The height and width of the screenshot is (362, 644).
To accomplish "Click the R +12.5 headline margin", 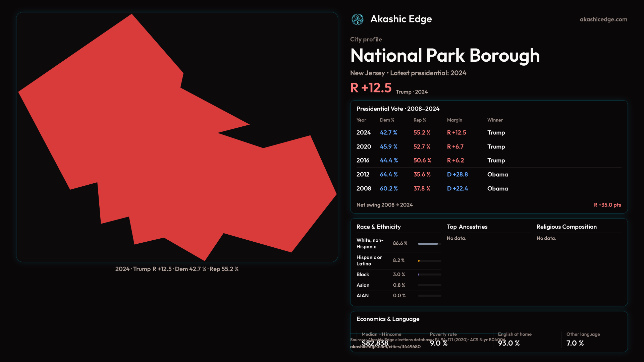I will pyautogui.click(x=371, y=88).
